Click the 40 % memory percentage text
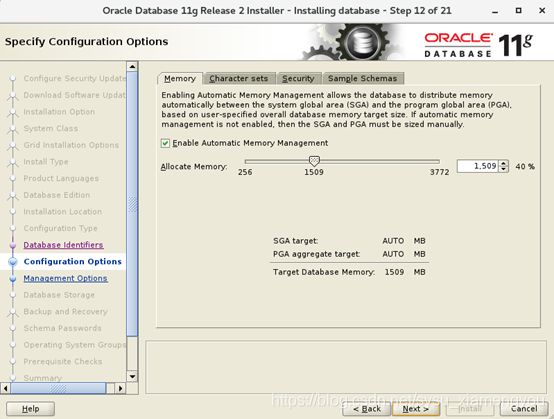Image resolution: width=554 pixels, height=419 pixels. (525, 166)
